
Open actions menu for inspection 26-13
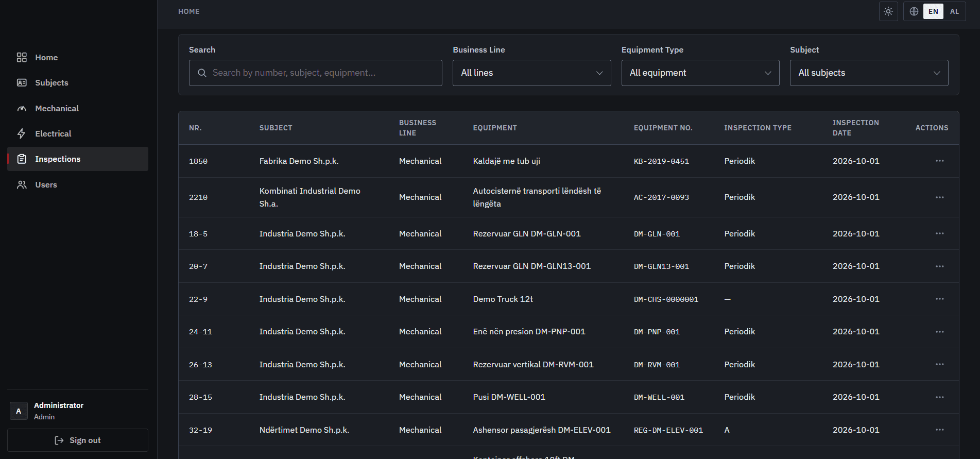click(940, 365)
